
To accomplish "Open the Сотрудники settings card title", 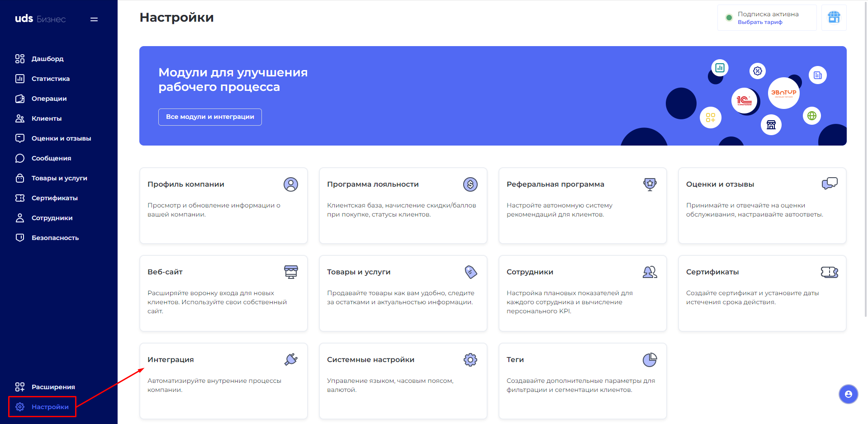I will click(530, 272).
